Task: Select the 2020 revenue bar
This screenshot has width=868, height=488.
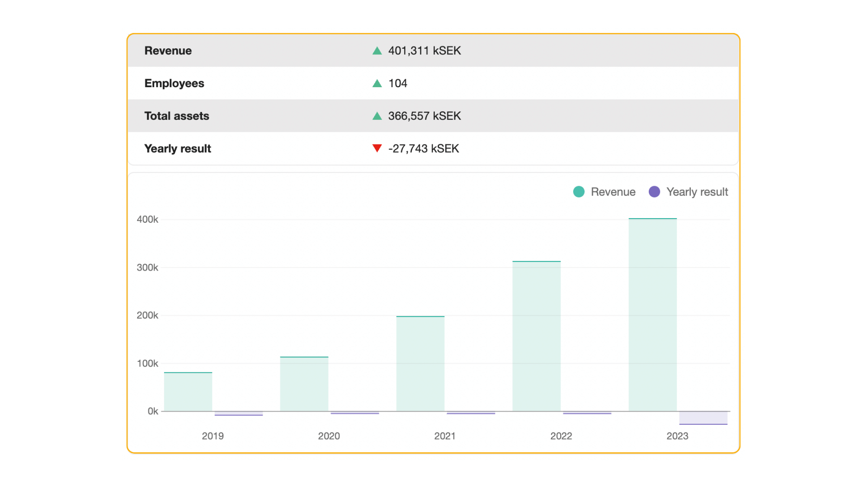Action: click(x=304, y=384)
